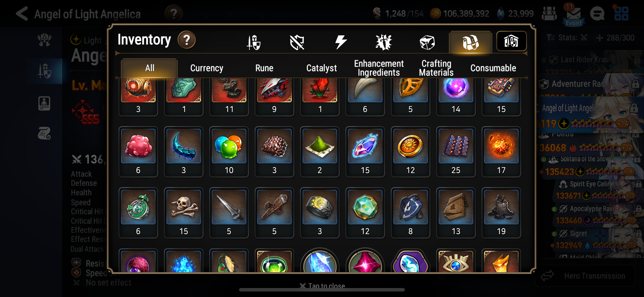Click the Hero Transmission button
The height and width of the screenshot is (297, 644).
pyautogui.click(x=585, y=276)
